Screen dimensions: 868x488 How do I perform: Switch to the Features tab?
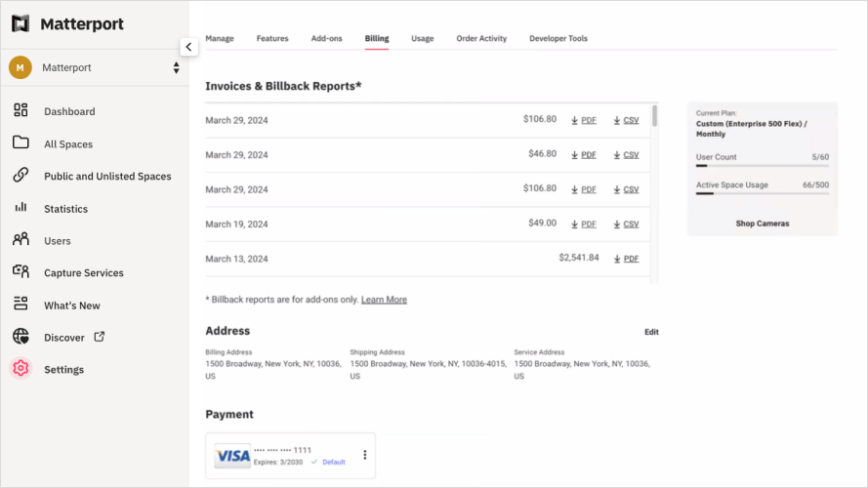coord(272,39)
